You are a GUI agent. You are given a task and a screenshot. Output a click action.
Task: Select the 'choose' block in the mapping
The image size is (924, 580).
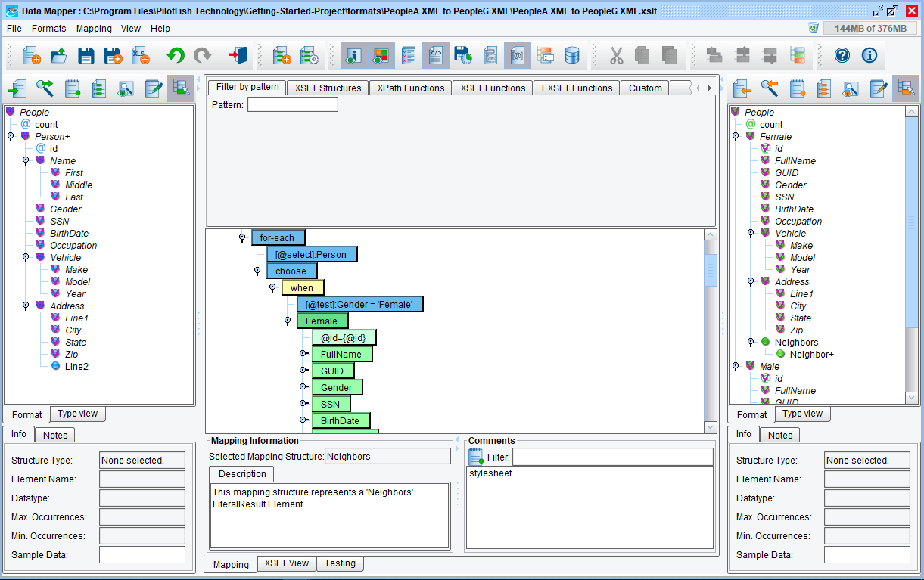click(291, 271)
